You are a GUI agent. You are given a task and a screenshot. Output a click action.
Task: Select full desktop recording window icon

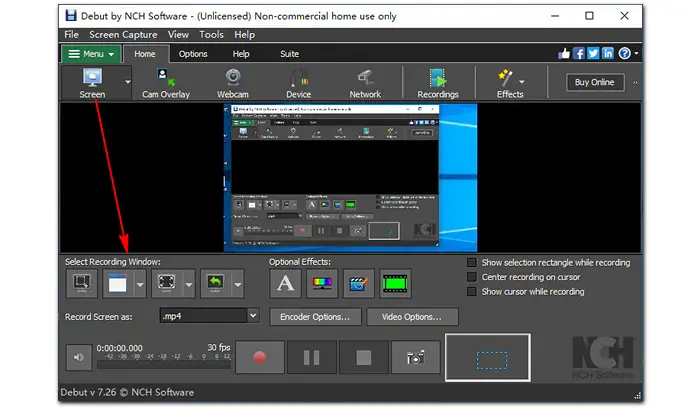(x=82, y=283)
